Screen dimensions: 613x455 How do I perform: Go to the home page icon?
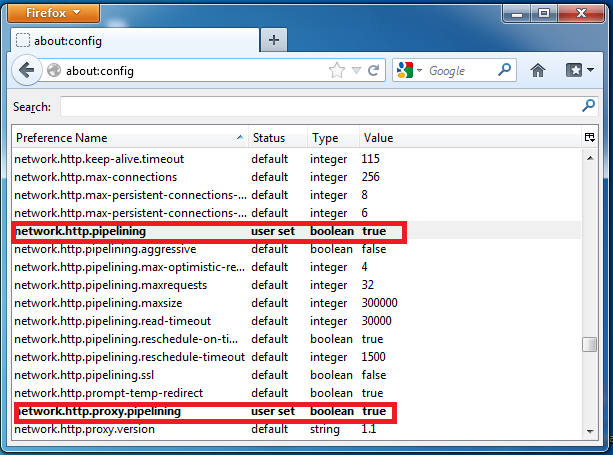pos(538,71)
